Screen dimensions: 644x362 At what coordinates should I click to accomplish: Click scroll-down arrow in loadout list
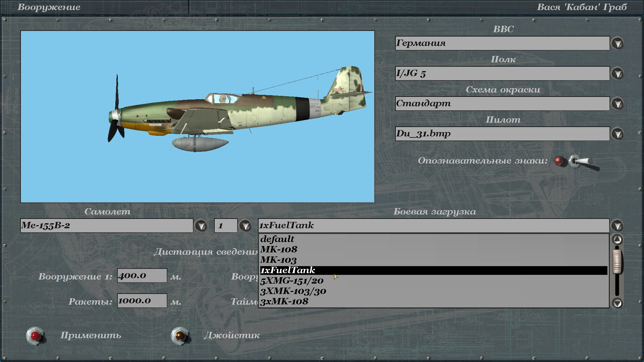click(617, 303)
